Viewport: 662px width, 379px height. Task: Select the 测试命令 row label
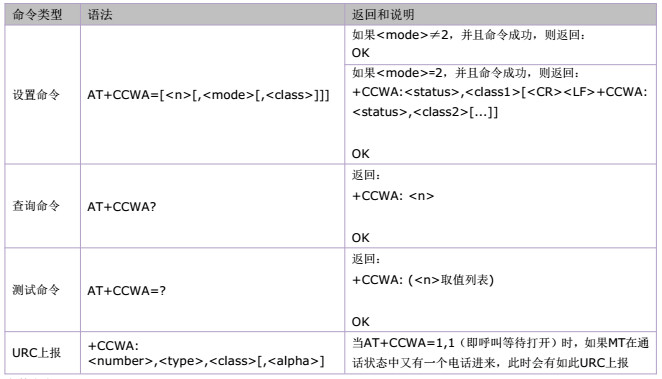click(x=36, y=290)
